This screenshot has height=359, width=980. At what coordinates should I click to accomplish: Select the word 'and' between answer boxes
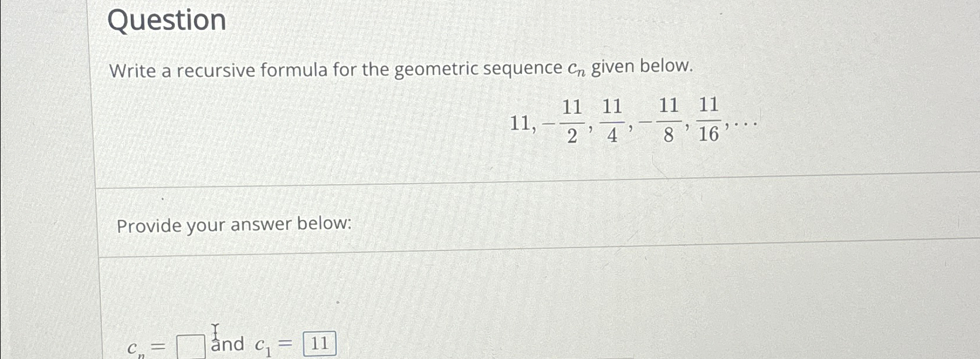point(227,344)
